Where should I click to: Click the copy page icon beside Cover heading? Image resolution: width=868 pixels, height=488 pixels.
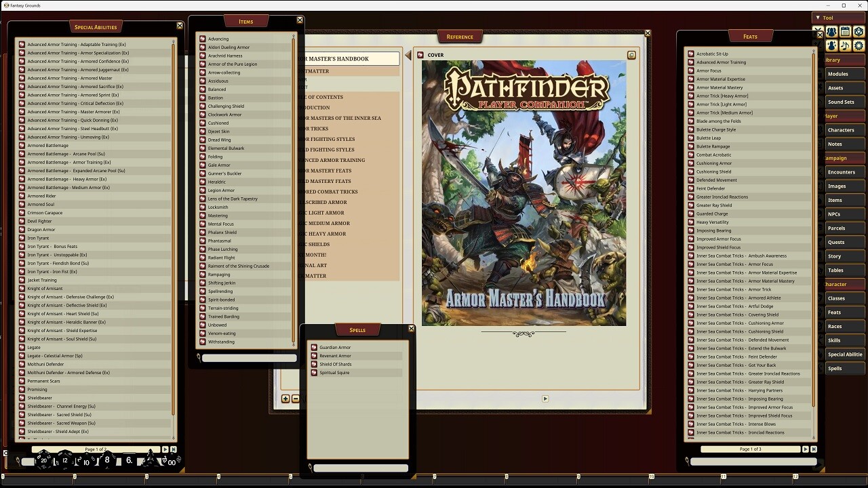point(631,55)
